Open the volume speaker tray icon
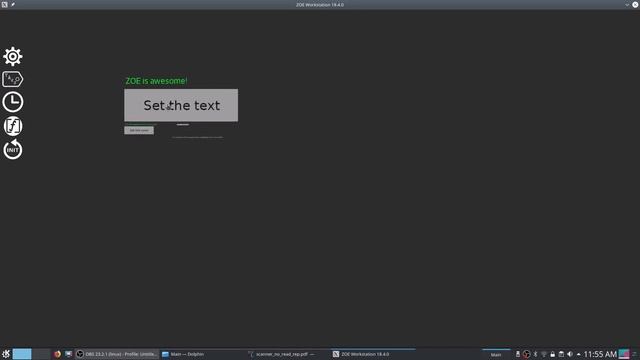Viewport: 640px width, 360px height. click(570, 354)
